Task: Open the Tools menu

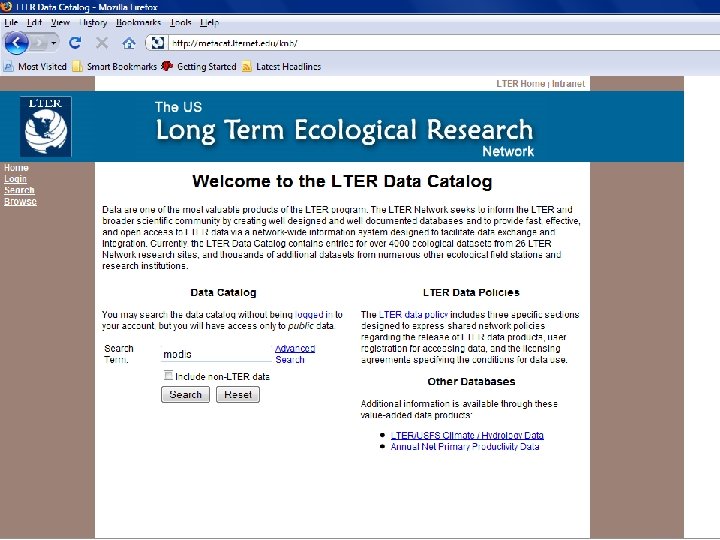Action: point(180,22)
